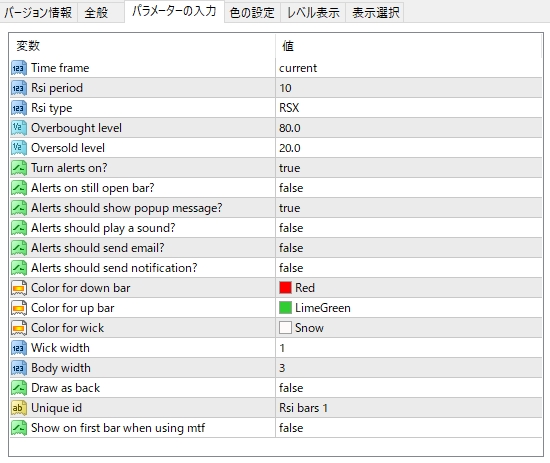Image resolution: width=550 pixels, height=463 pixels.
Task: Click the integer icon beside Time frame
Action: click(19, 68)
